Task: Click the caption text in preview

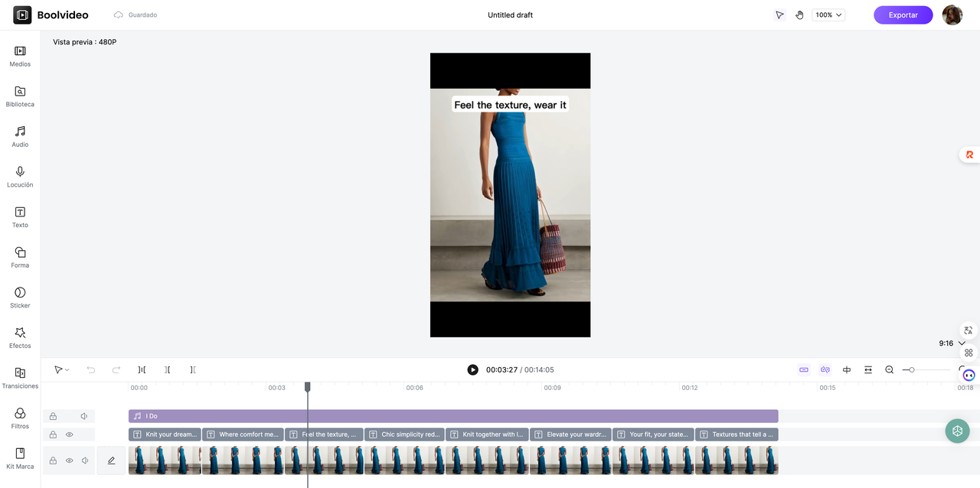Action: (x=510, y=105)
